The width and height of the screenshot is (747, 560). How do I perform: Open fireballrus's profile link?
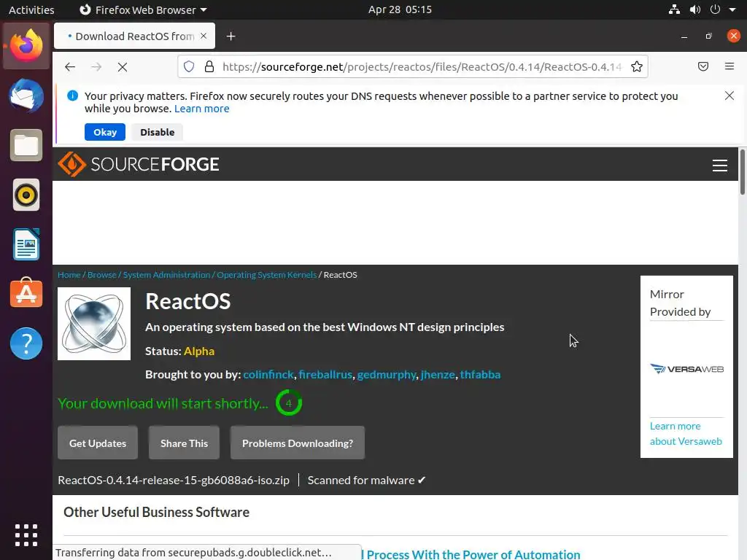point(325,374)
